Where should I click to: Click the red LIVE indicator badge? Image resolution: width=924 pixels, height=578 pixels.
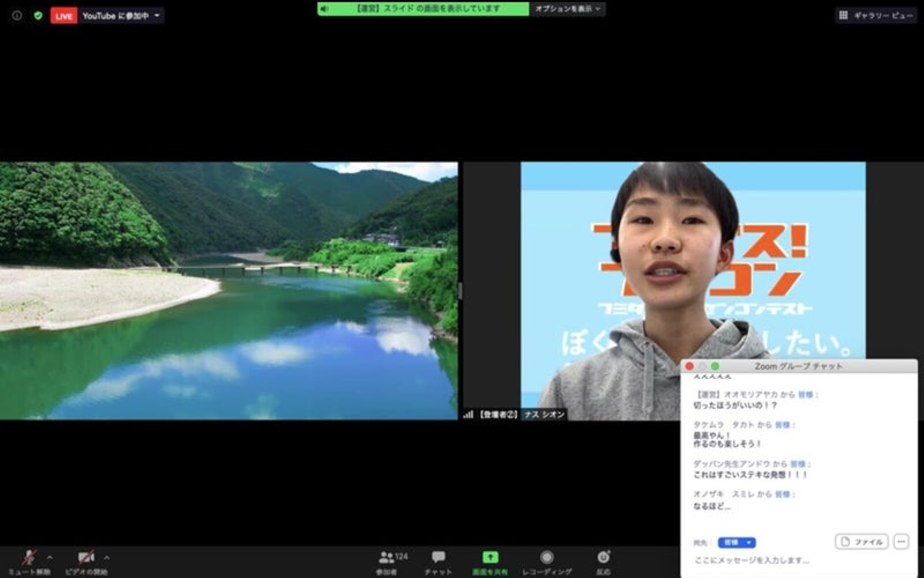64,16
